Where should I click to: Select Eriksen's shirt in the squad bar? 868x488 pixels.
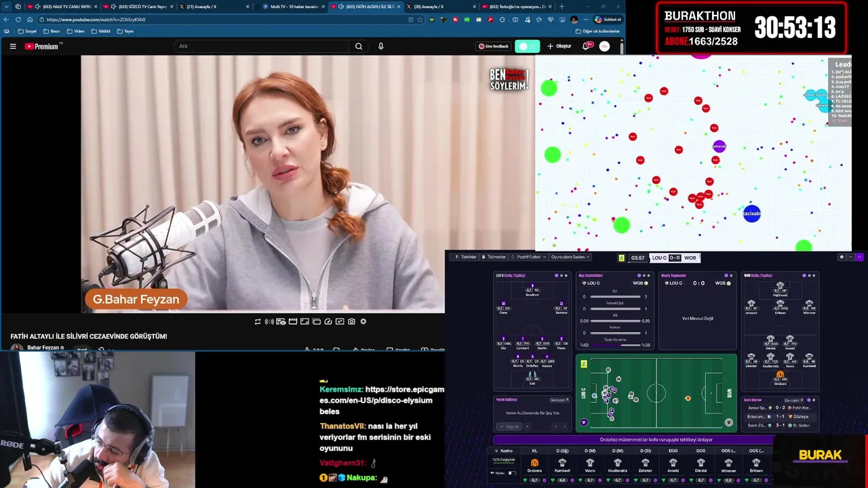[756, 463]
